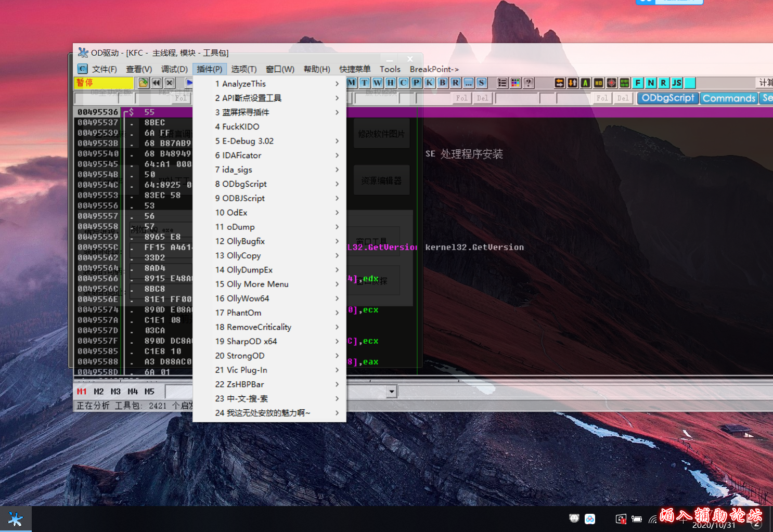
Task: Click the colorful grid appearance icon
Action: click(x=515, y=83)
